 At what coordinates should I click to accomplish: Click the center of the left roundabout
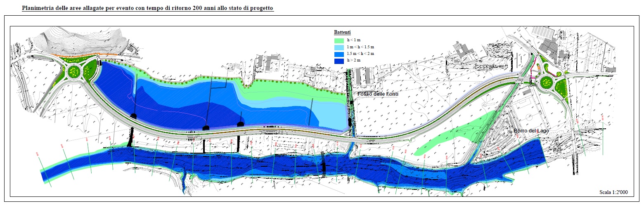pos(74,72)
